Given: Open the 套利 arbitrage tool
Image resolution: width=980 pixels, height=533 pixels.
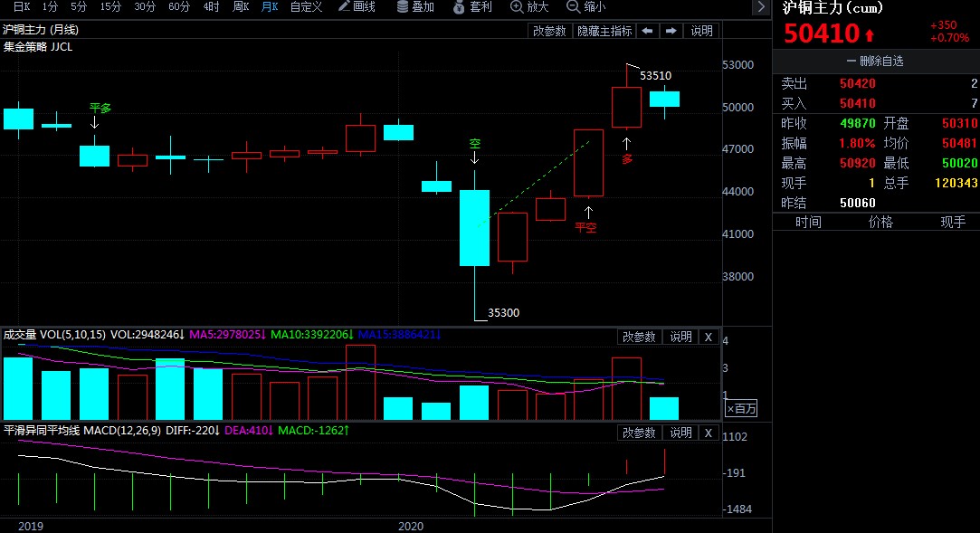Looking at the screenshot, I should [472, 7].
